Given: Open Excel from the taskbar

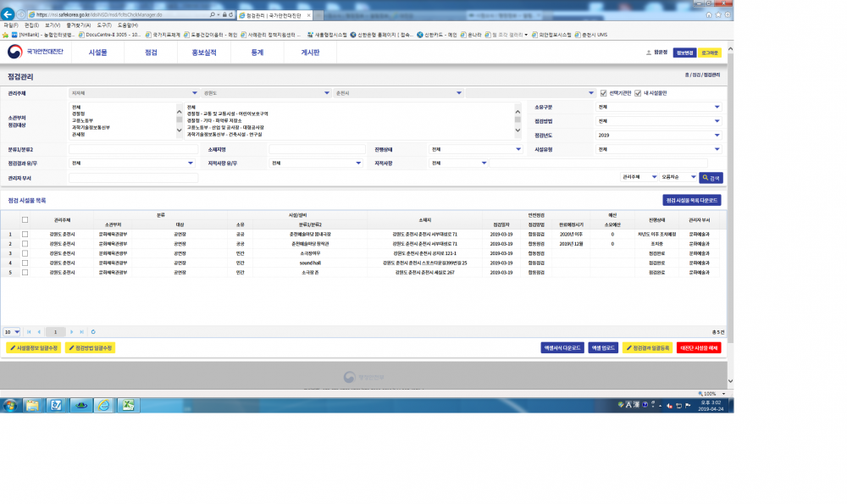Looking at the screenshot, I should 128,405.
